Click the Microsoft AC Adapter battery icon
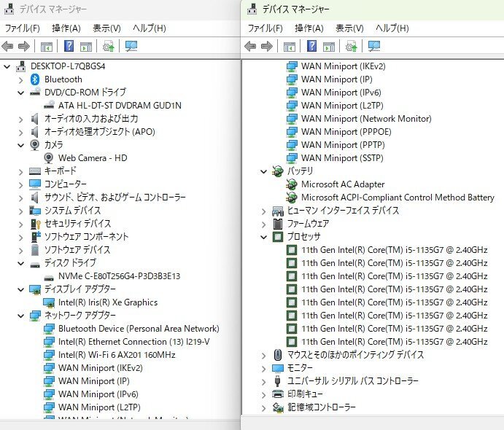This screenshot has width=504, height=430. point(292,184)
